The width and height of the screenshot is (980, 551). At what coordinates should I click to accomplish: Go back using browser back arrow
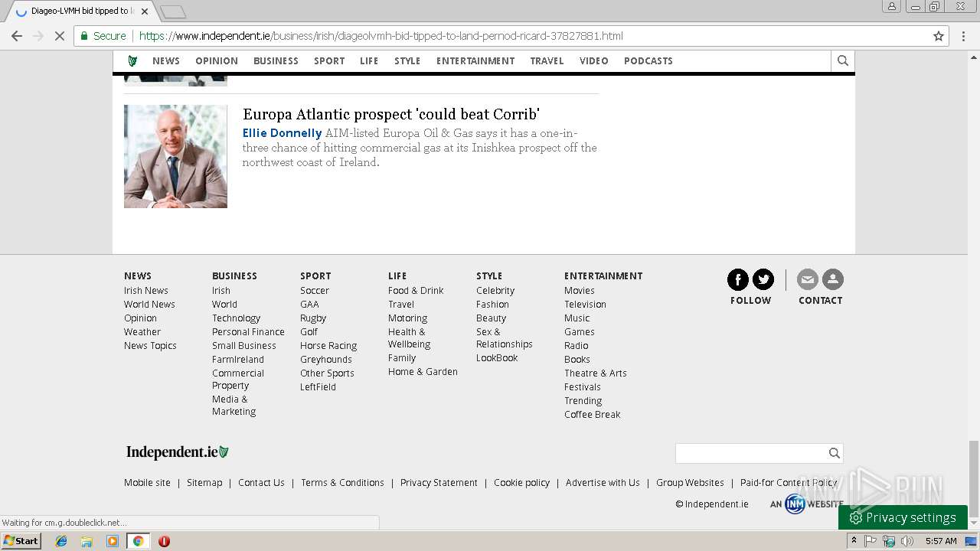coord(17,36)
